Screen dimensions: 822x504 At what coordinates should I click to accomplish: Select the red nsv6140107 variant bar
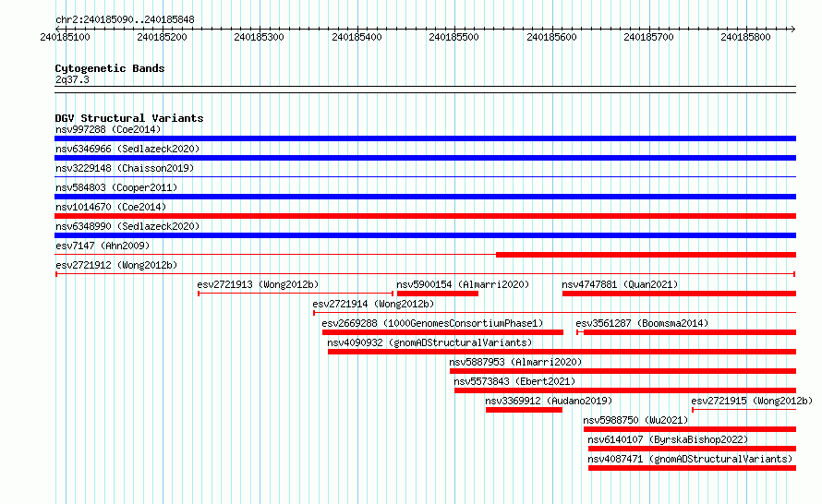(692, 449)
